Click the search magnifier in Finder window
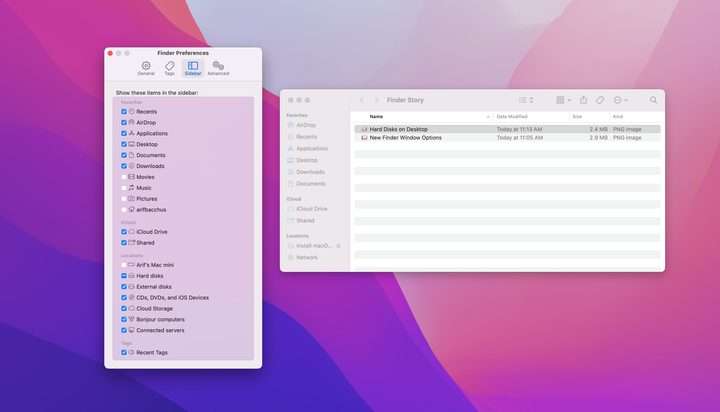This screenshot has width=720, height=412. tap(653, 100)
